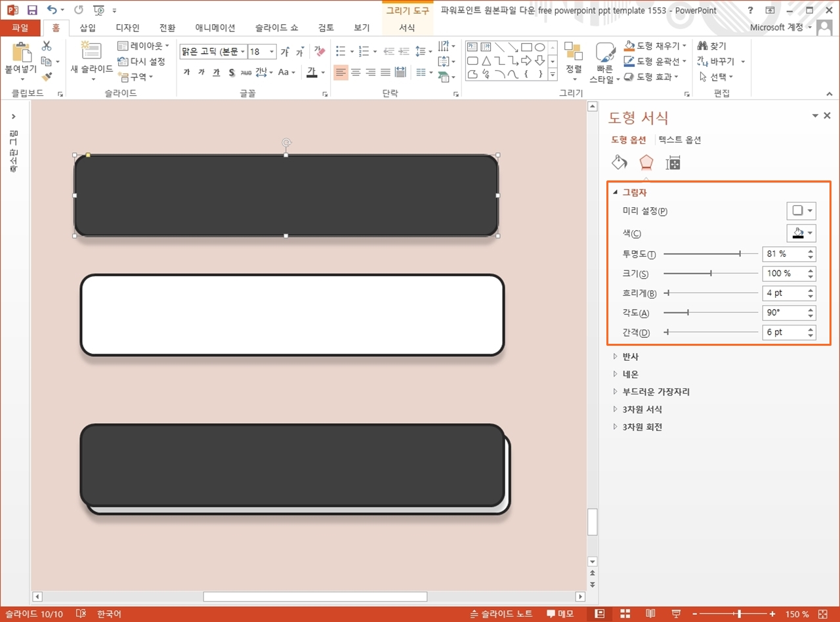Switch to 애니메이션 animations tab
840x622 pixels.
click(215, 28)
